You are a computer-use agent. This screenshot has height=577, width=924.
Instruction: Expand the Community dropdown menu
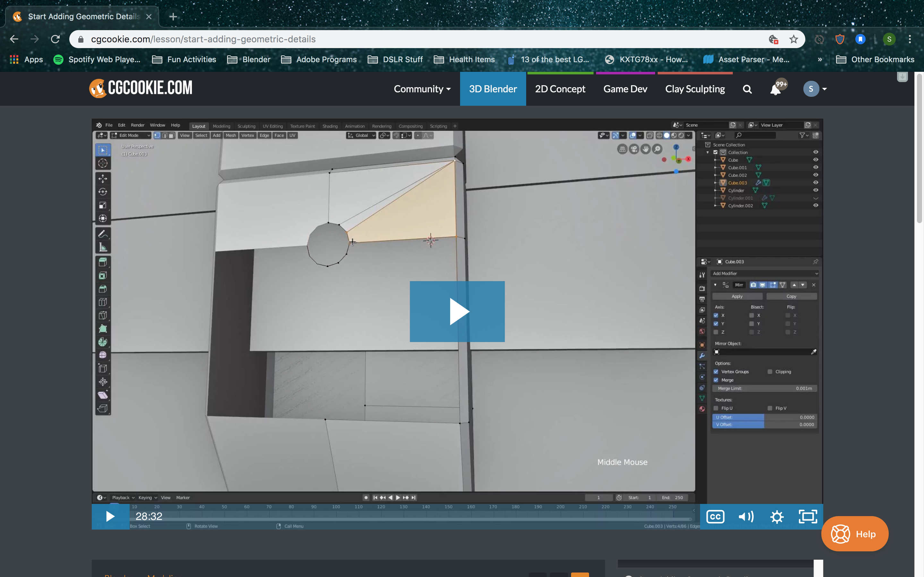pyautogui.click(x=422, y=89)
